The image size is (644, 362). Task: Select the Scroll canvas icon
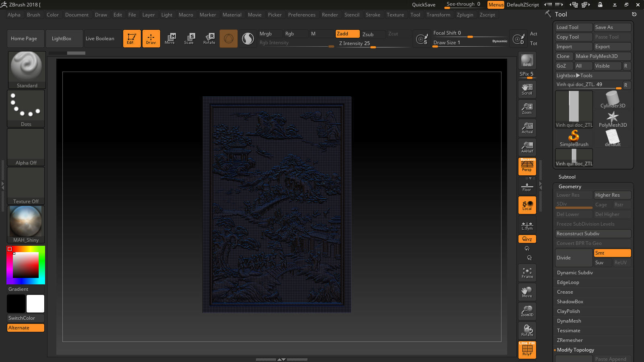tap(527, 89)
